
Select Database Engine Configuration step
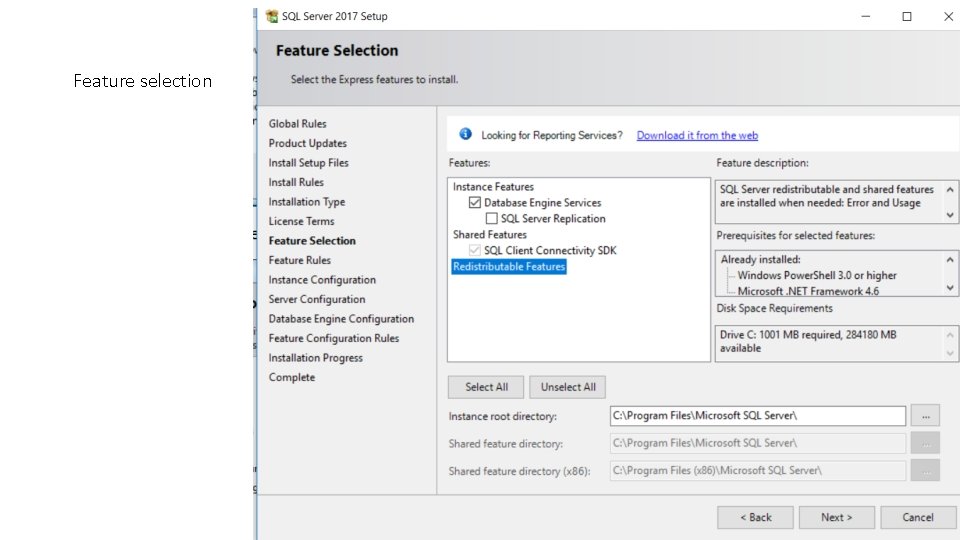pyautogui.click(x=341, y=319)
